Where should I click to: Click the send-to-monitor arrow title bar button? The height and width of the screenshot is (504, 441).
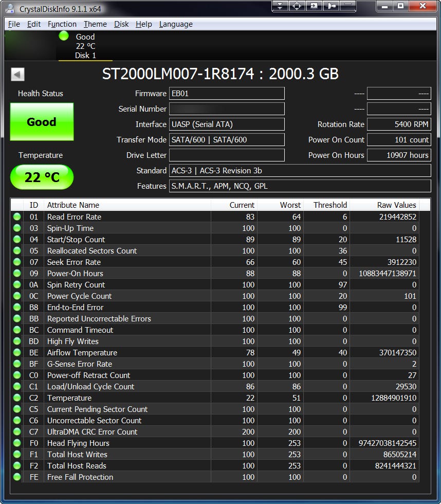pos(314,6)
